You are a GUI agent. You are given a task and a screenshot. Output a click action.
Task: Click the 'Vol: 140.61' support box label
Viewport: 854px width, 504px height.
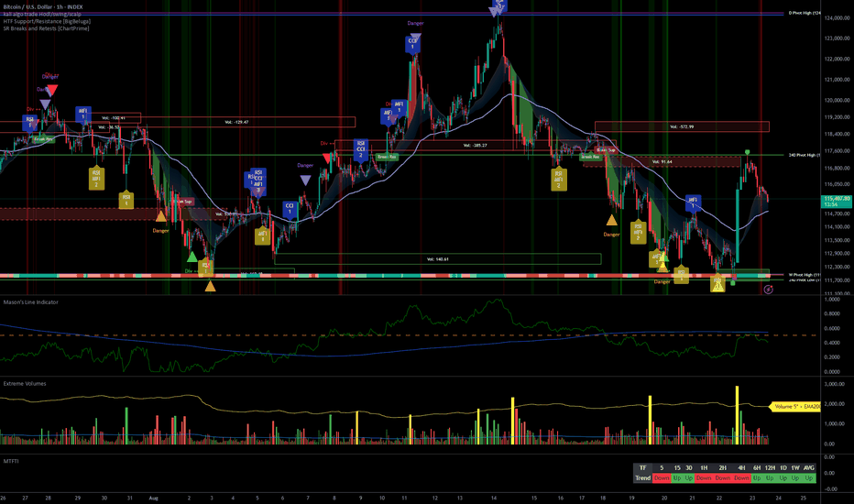438,259
